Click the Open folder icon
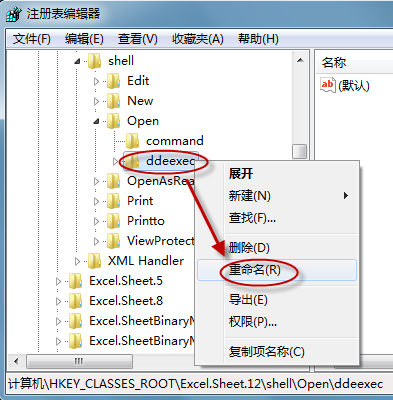The height and width of the screenshot is (400, 393). [x=113, y=121]
